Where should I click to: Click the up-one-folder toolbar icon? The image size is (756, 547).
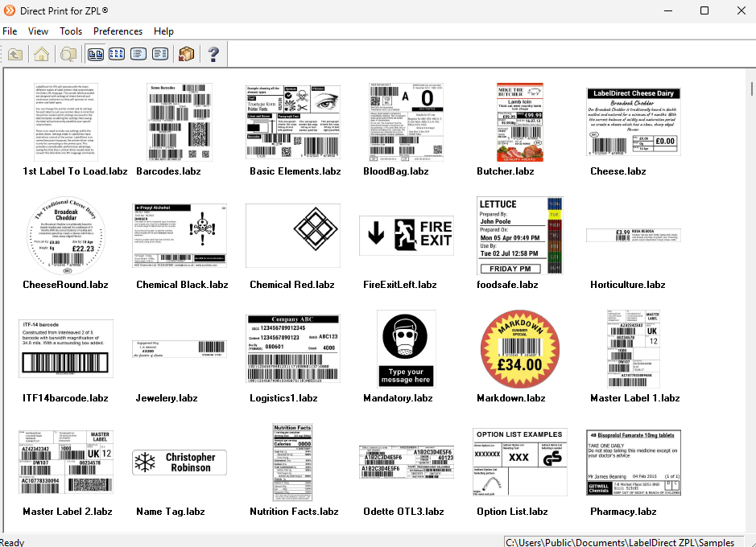[15, 54]
